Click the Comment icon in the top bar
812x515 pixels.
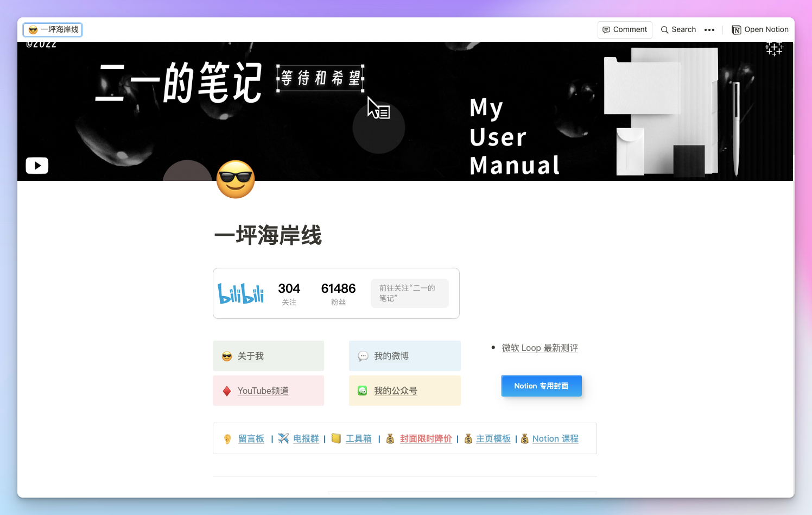point(606,29)
